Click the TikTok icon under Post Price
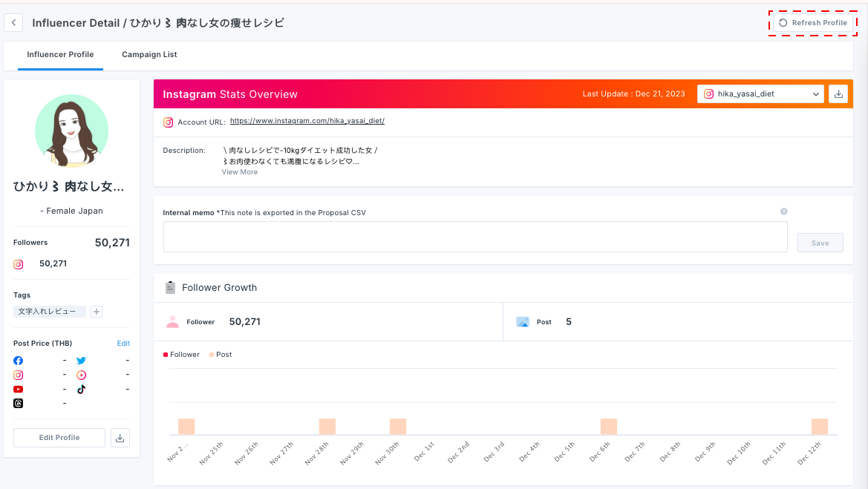 click(x=82, y=390)
